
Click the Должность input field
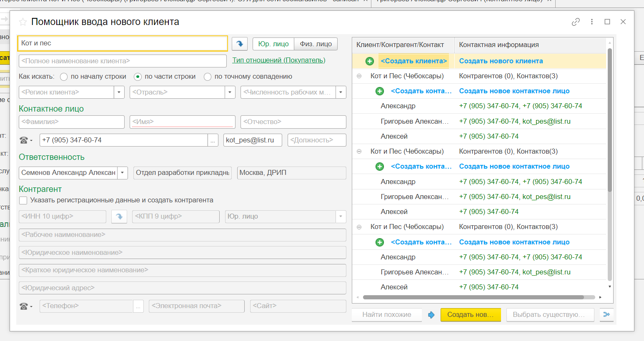pyautogui.click(x=317, y=140)
